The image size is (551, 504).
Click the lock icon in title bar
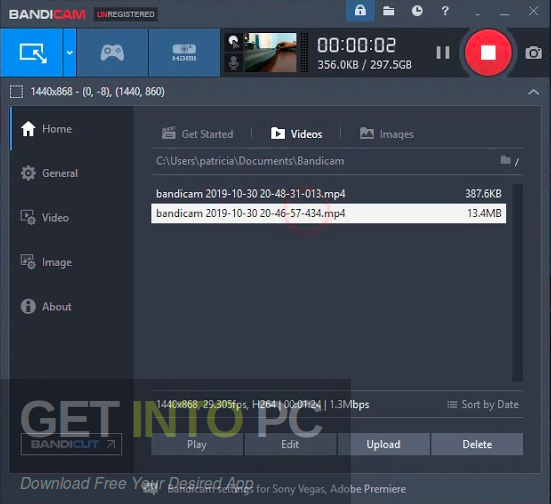[x=360, y=11]
